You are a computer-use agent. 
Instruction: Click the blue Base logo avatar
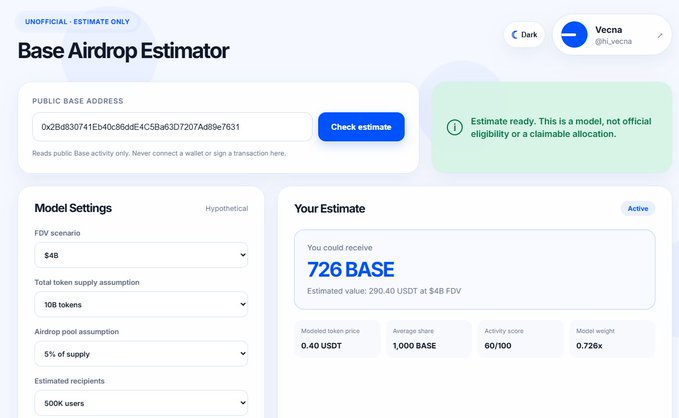(x=574, y=35)
